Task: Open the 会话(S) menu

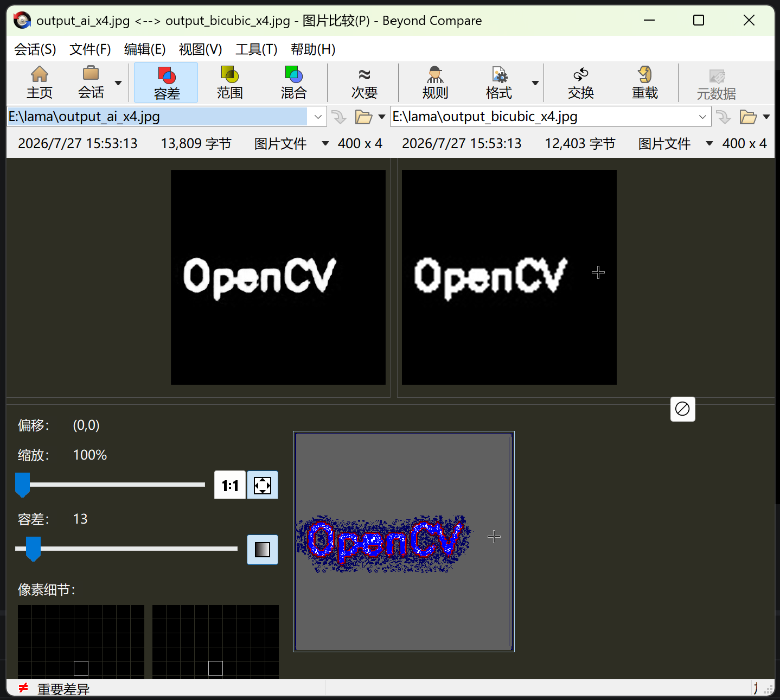Action: [x=35, y=49]
